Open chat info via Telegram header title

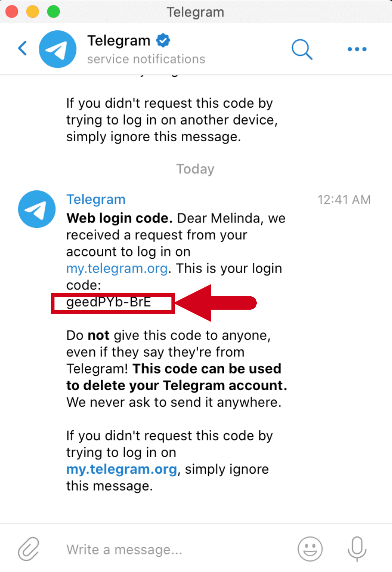pos(119,41)
